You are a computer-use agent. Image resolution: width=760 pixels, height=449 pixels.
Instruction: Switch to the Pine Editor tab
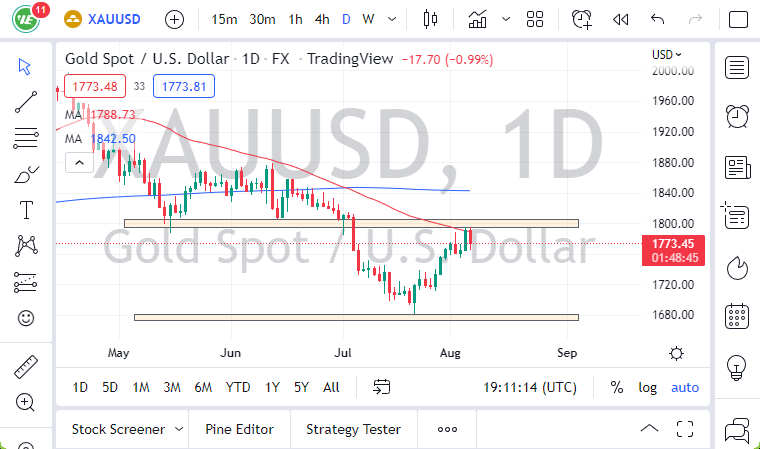(239, 429)
